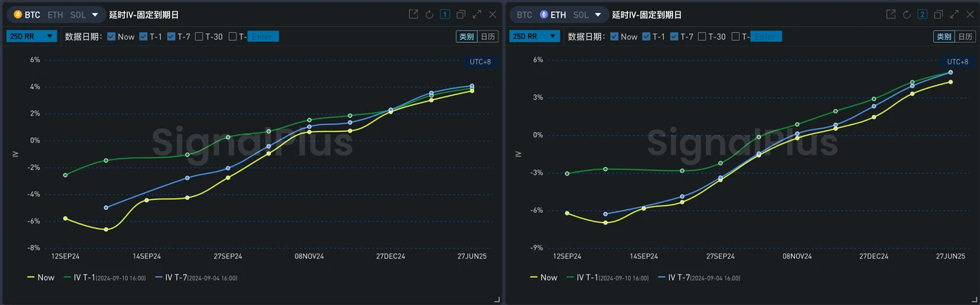Click 12SEP24 T-1 green point in ETH chart

click(567, 173)
